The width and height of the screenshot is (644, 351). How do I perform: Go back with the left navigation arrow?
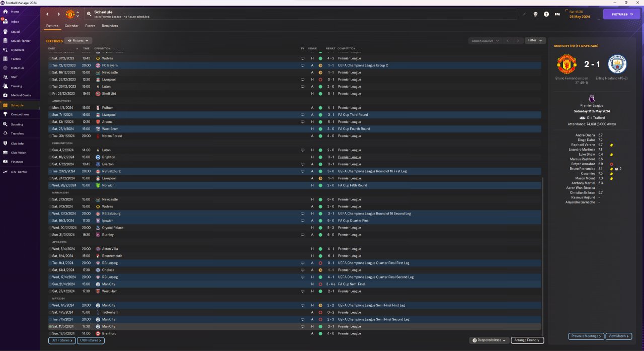pyautogui.click(x=48, y=14)
